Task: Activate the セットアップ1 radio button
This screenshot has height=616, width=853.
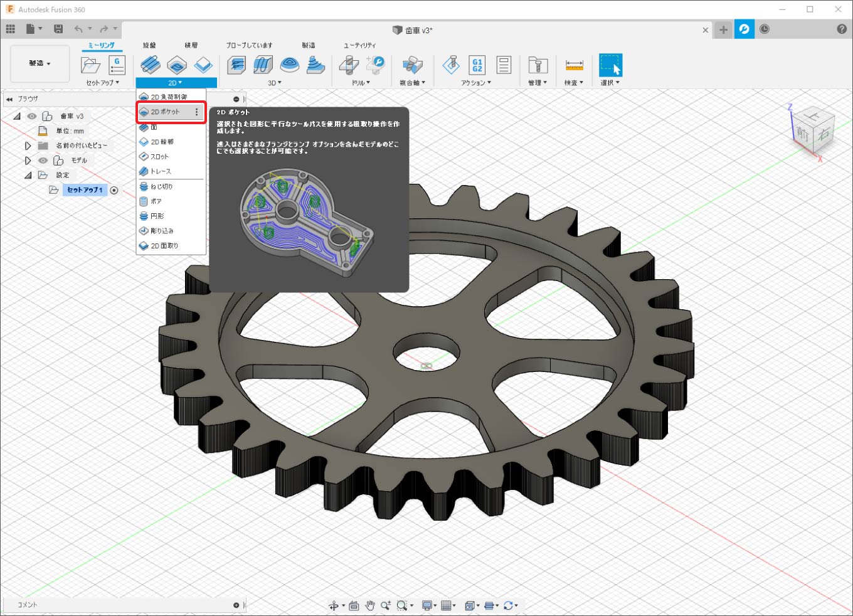Action: [x=114, y=190]
